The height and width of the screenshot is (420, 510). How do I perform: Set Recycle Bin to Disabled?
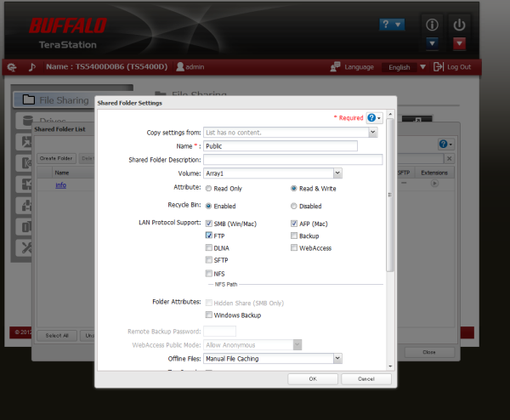[294, 206]
